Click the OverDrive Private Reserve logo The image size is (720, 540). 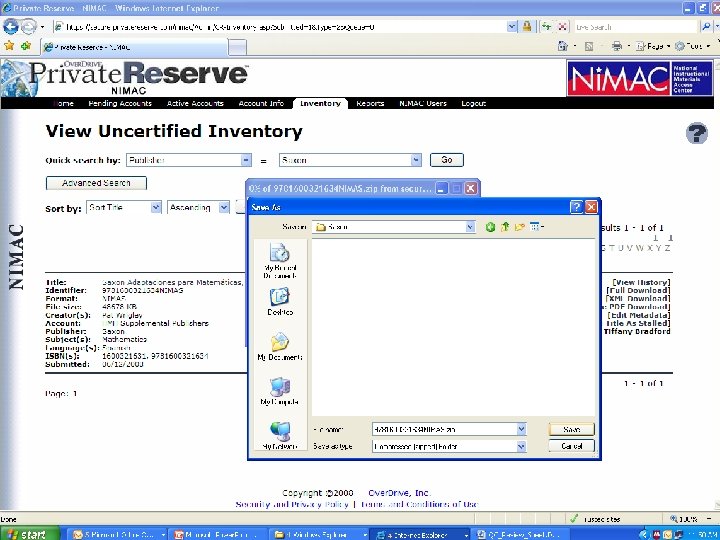pyautogui.click(x=125, y=78)
